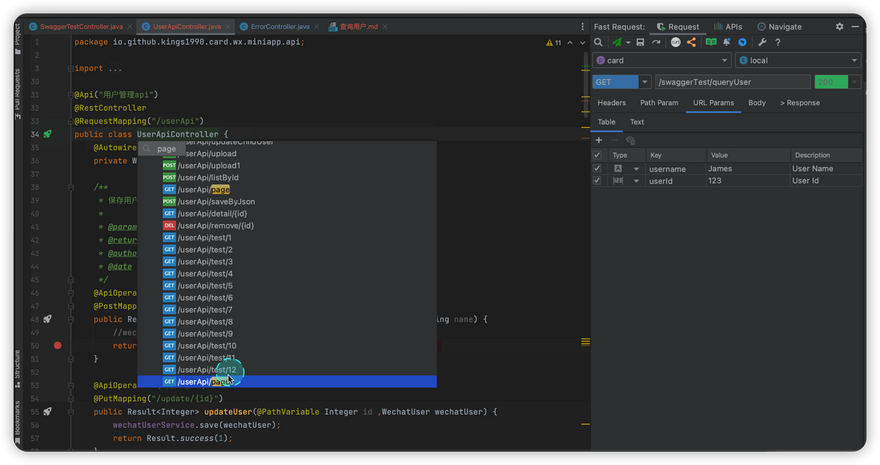The width and height of the screenshot is (880, 465).
Task: Open the wrench settings tool icon
Action: pos(762,43)
